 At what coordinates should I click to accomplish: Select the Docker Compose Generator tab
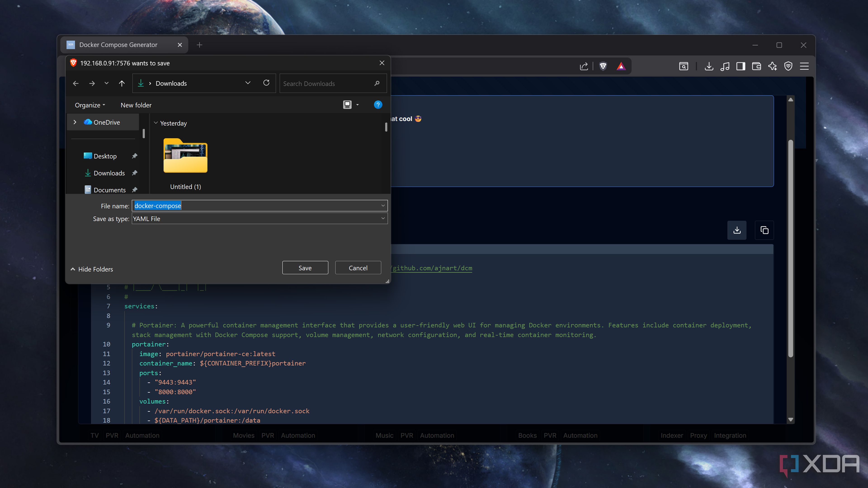tap(118, 45)
